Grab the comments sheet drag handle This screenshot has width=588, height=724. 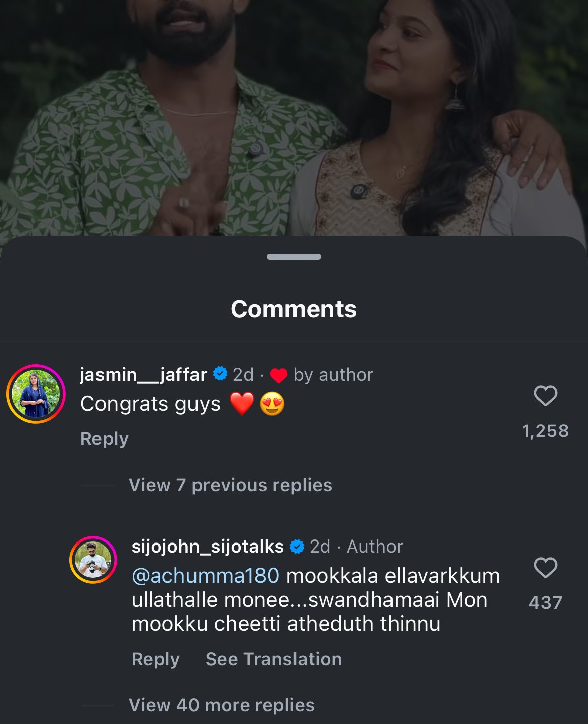coord(294,257)
